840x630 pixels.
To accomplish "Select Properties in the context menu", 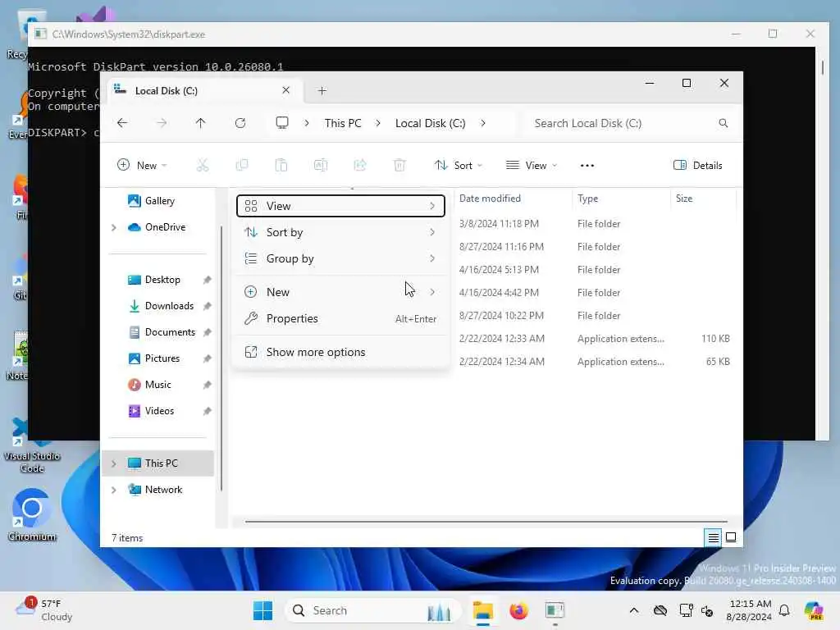I will click(x=340, y=319).
